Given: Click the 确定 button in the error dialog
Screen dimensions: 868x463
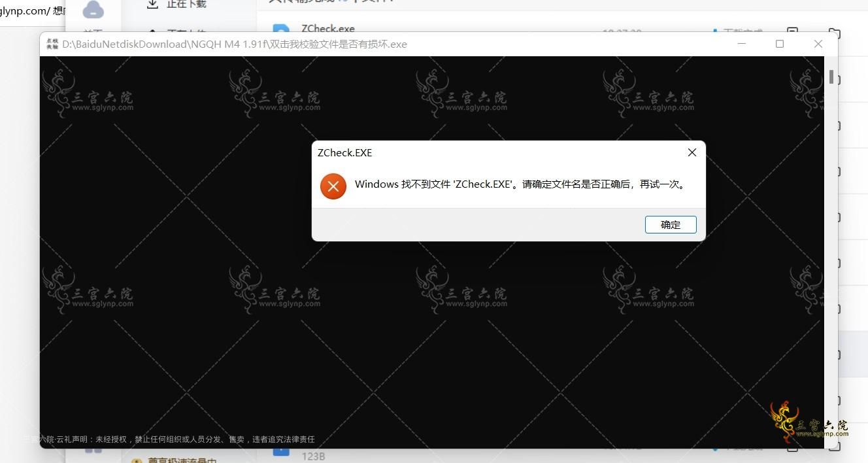Looking at the screenshot, I should point(671,224).
